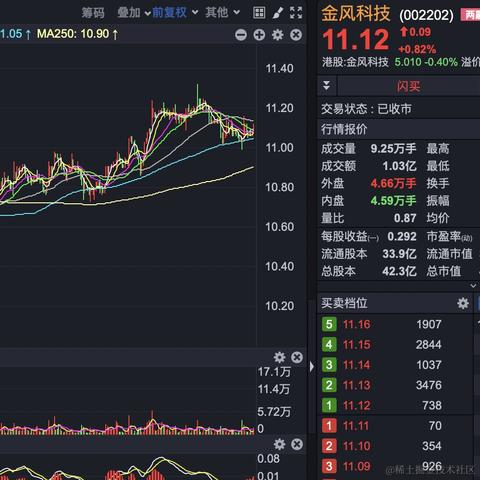
Task: Zoom in main chart with plus icon
Action: click(259, 35)
